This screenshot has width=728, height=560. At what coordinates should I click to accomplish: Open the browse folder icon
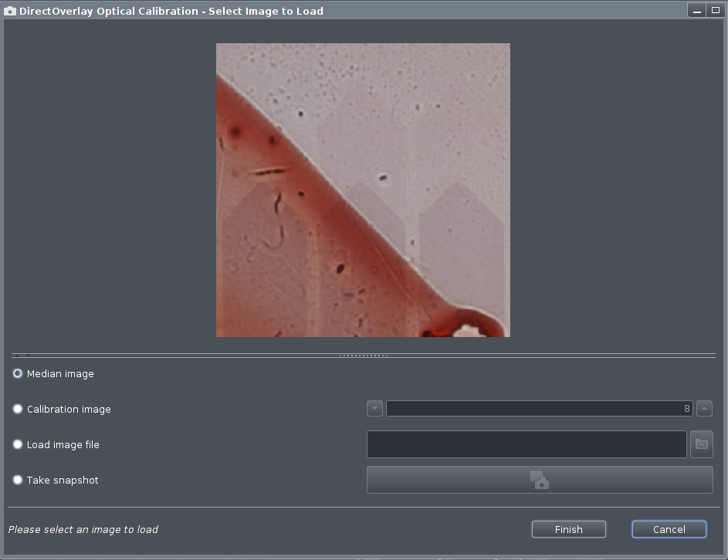[x=702, y=444]
